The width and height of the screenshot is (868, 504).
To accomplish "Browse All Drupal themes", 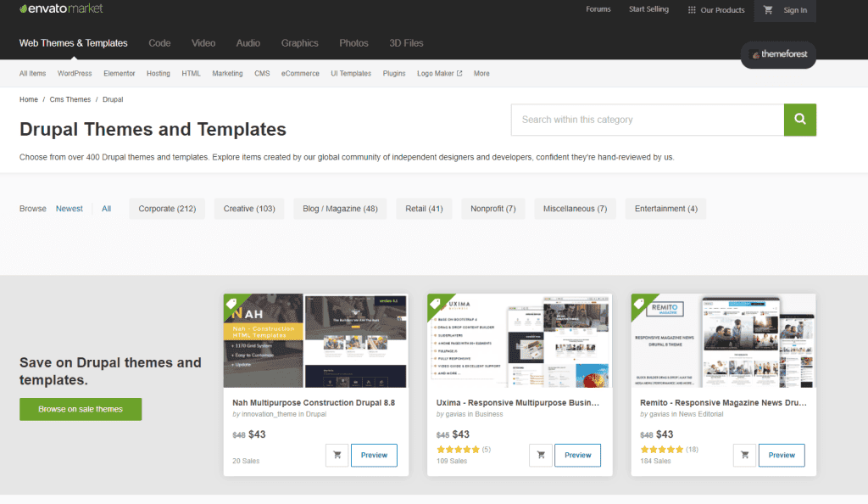I will [106, 209].
